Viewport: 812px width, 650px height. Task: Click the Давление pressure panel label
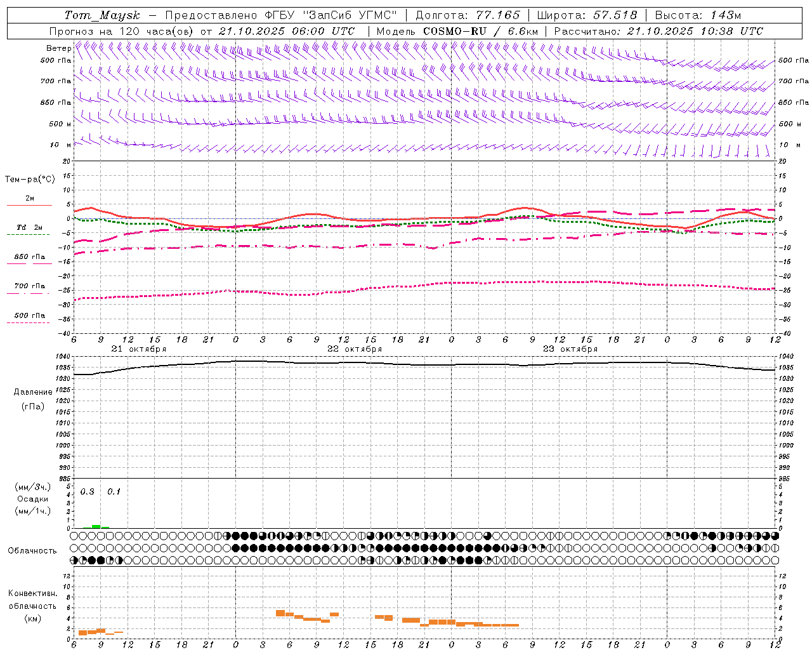pos(33,392)
